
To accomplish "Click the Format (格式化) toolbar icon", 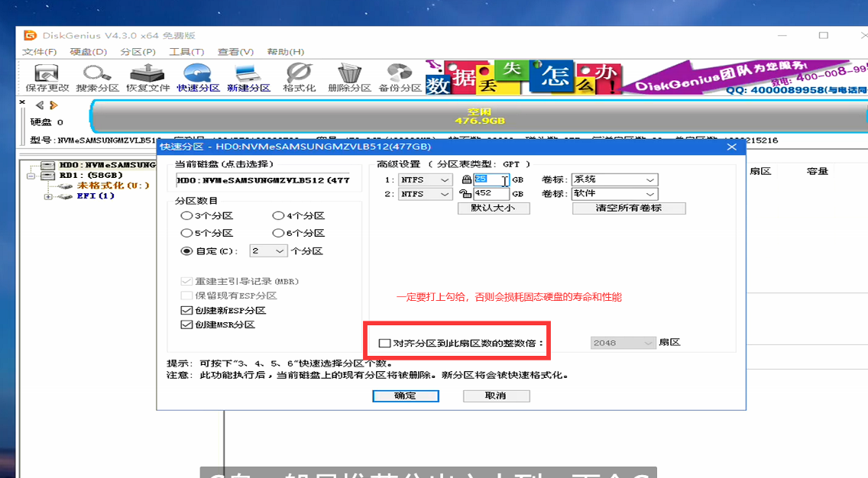I will pos(299,77).
